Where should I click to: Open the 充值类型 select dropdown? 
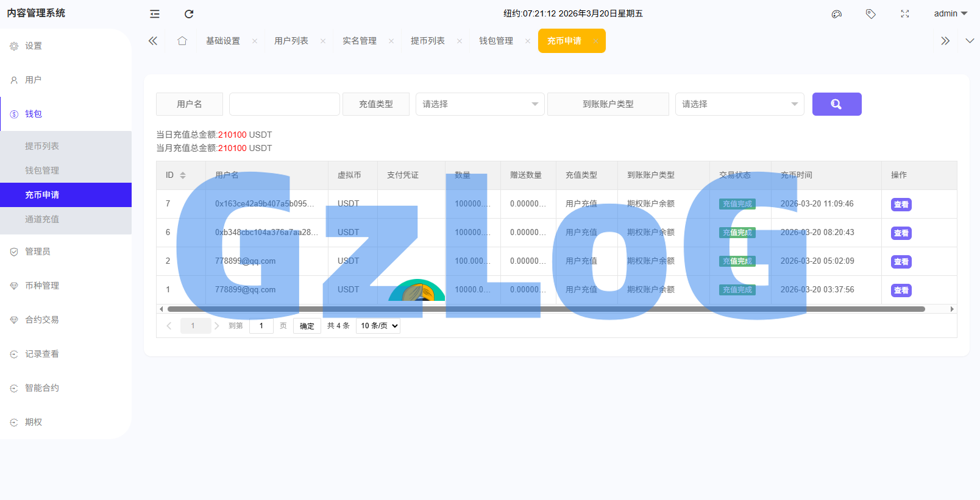pos(480,104)
